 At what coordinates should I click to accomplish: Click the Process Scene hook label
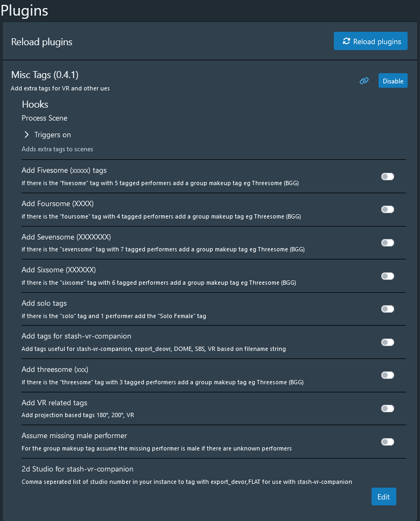pyautogui.click(x=45, y=118)
